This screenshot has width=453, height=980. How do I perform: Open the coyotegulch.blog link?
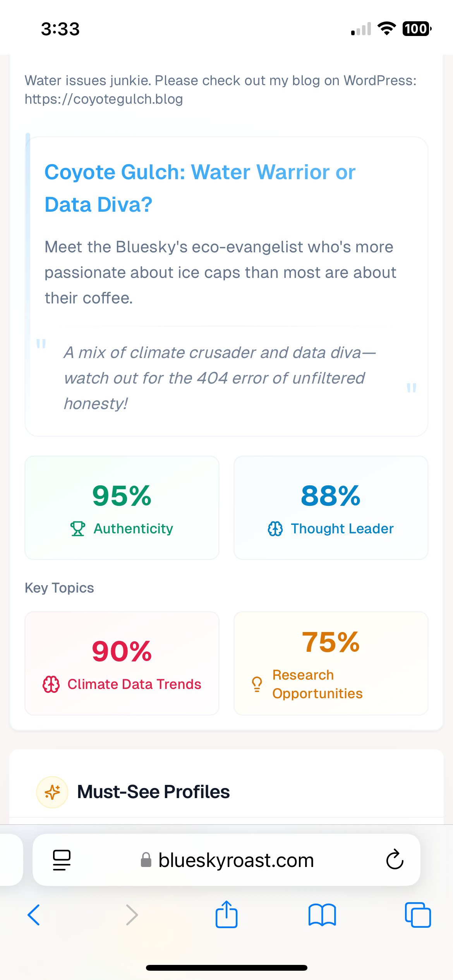(104, 99)
